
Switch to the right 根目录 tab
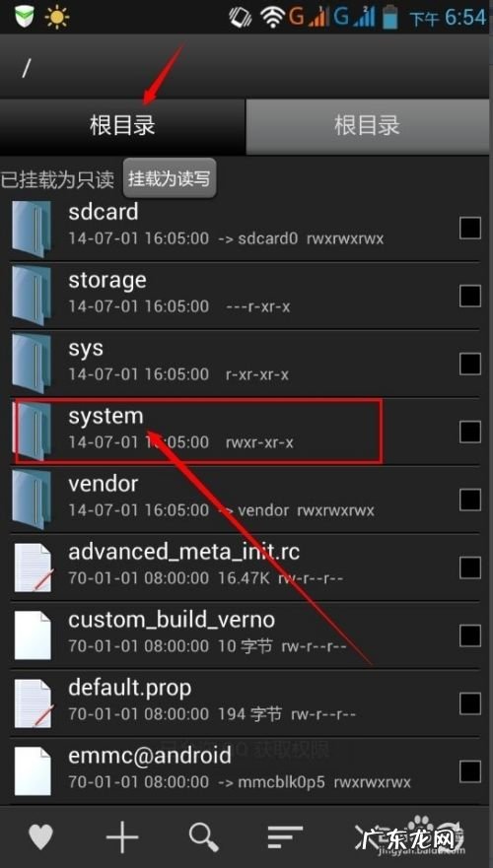pyautogui.click(x=367, y=126)
